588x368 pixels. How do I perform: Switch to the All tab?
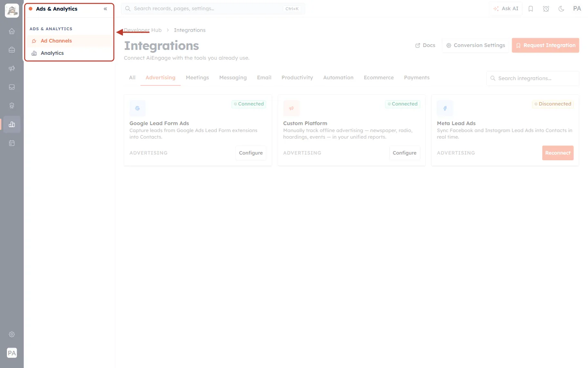[x=132, y=78]
